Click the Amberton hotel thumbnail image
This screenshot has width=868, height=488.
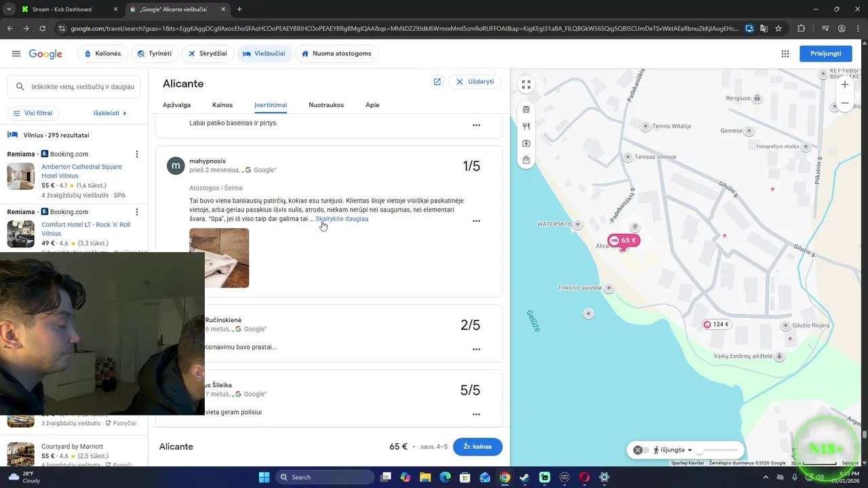21,176
